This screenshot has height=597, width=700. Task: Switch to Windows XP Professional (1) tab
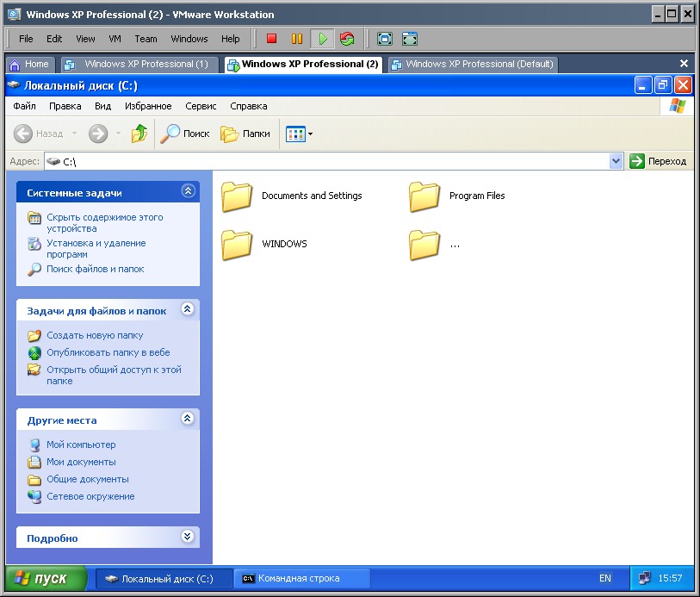tap(138, 64)
